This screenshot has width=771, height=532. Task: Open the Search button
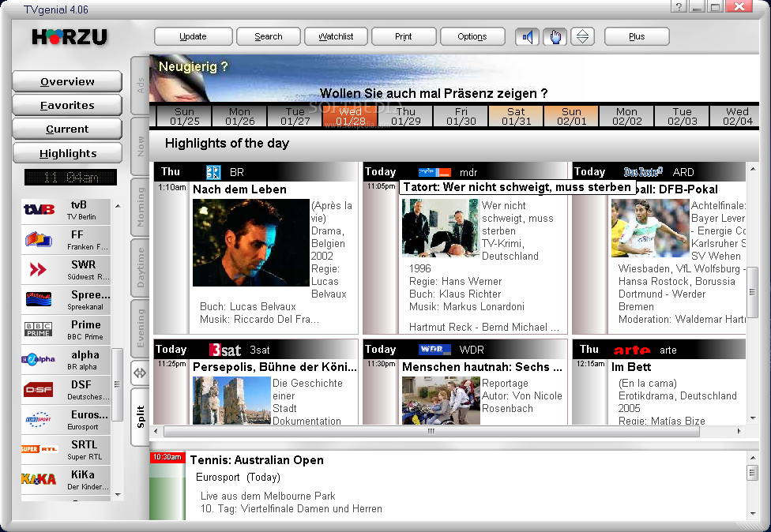pos(269,37)
